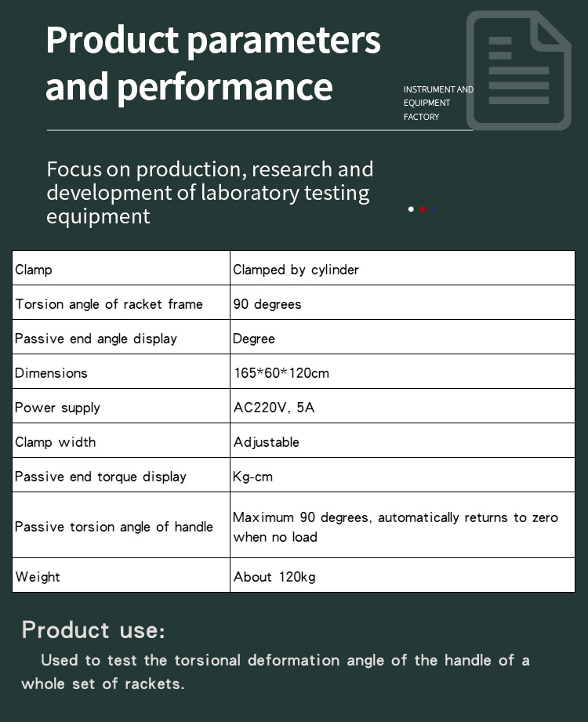Select the red carousel dot
The image size is (588, 722).
(423, 209)
